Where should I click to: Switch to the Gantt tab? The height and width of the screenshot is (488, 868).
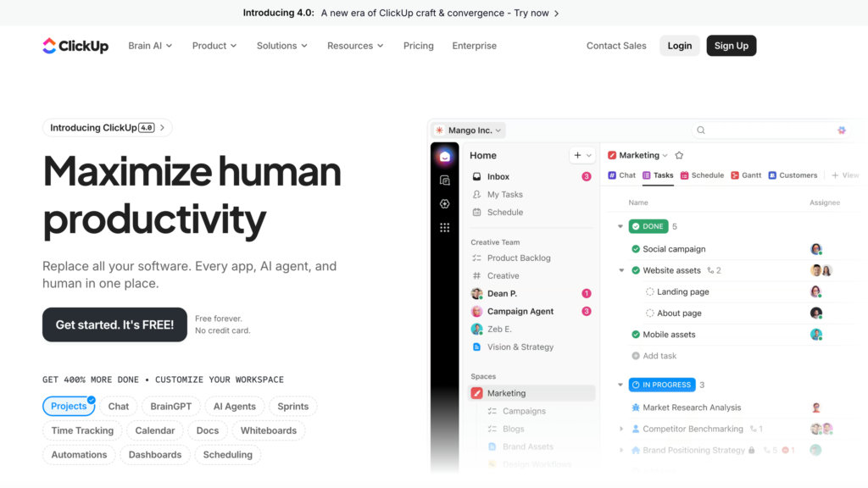(x=746, y=175)
